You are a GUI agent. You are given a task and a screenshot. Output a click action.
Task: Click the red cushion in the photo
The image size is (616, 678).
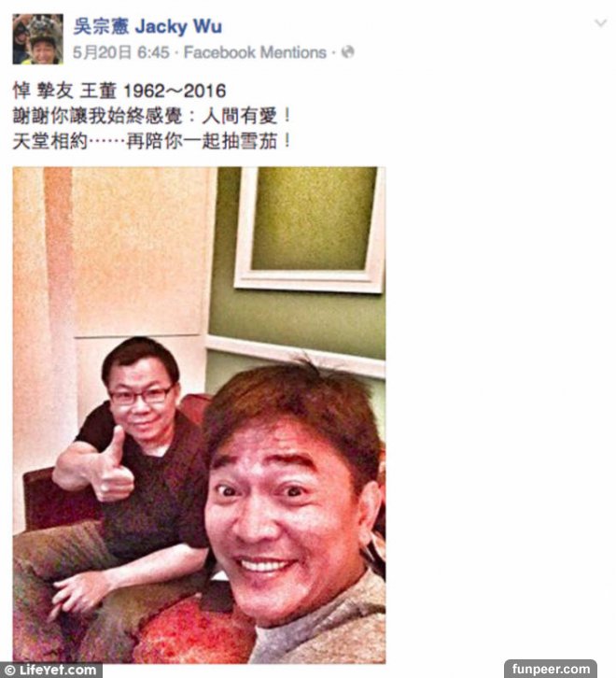(194, 627)
